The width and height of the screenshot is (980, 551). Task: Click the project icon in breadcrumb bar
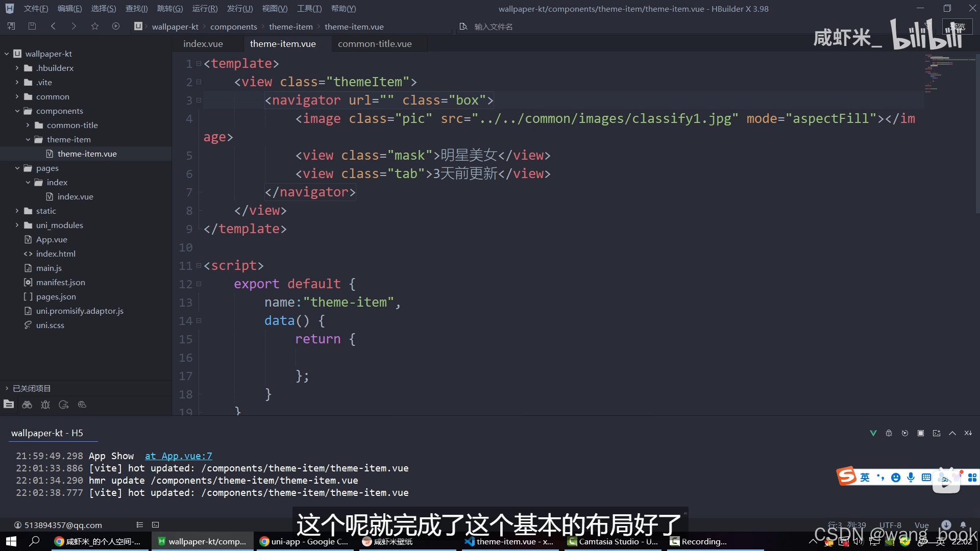138,26
